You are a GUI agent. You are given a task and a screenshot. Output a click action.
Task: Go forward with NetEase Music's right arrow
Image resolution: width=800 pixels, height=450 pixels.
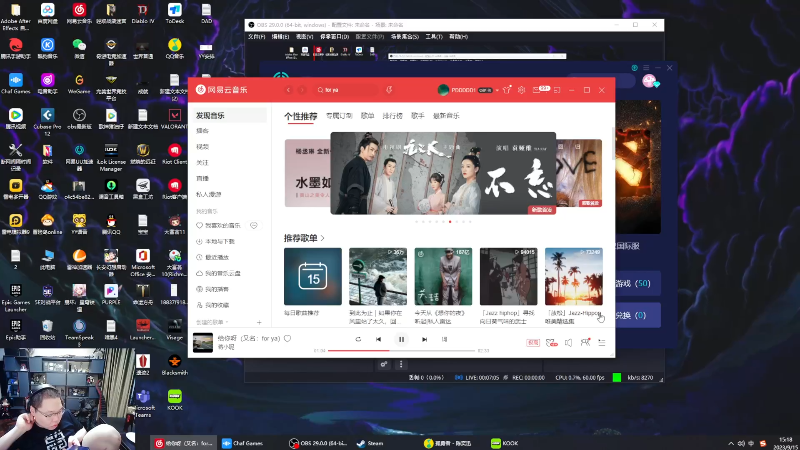302,90
